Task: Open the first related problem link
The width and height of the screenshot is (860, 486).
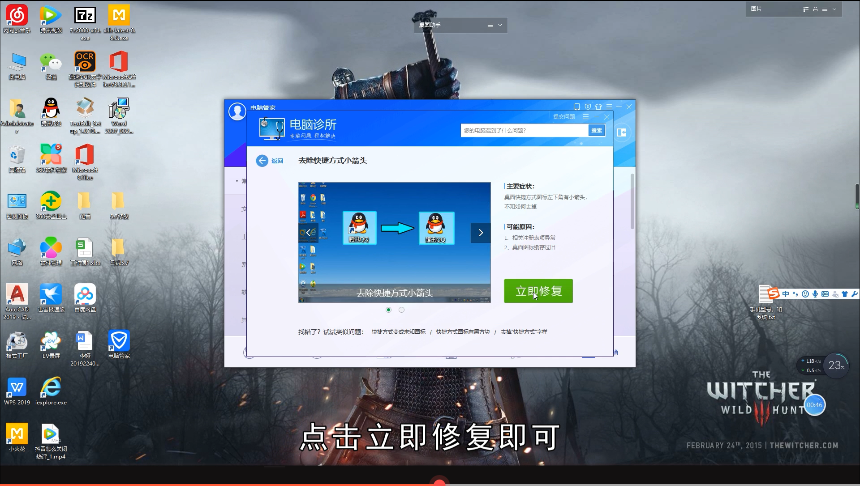Action: pyautogui.click(x=398, y=331)
